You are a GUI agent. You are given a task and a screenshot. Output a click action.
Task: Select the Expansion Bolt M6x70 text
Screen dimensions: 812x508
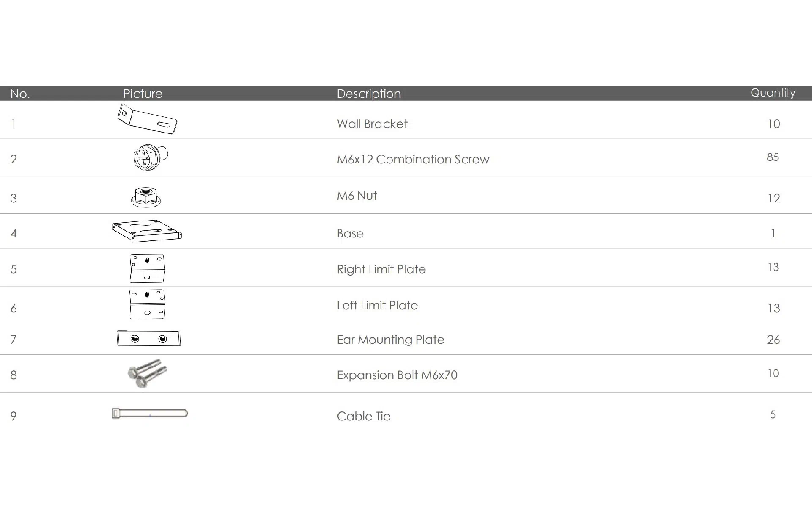pos(397,375)
